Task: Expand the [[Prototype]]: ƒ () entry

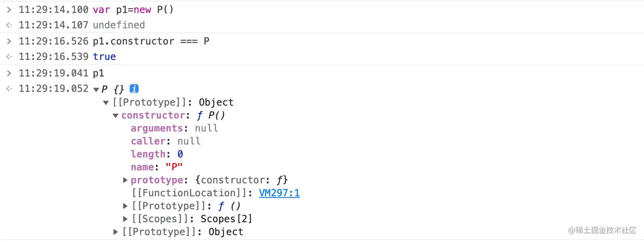Action: click(125, 206)
